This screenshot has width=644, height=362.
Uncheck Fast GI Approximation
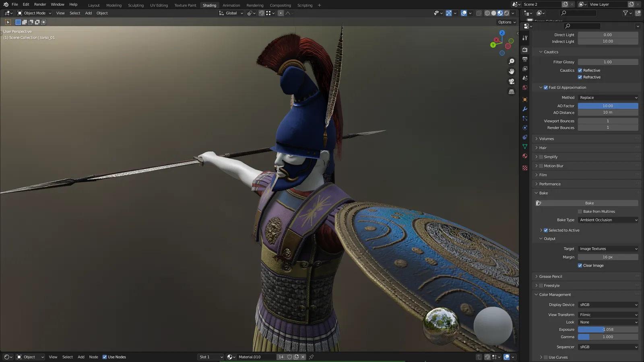pos(546,88)
